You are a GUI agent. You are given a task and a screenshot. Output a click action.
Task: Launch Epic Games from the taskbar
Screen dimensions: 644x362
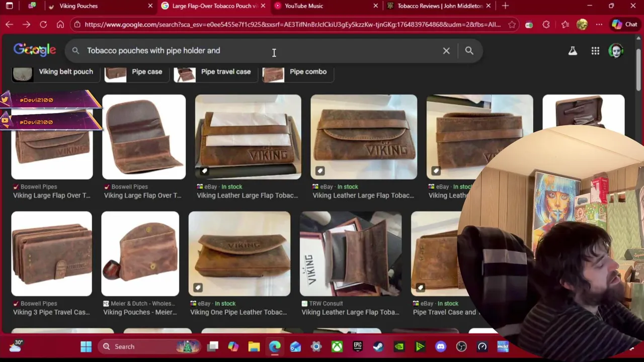(358, 346)
